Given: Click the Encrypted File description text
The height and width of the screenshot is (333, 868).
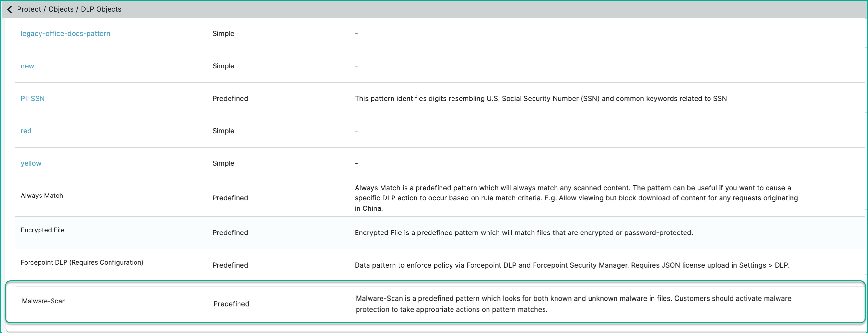Looking at the screenshot, I should [x=524, y=232].
